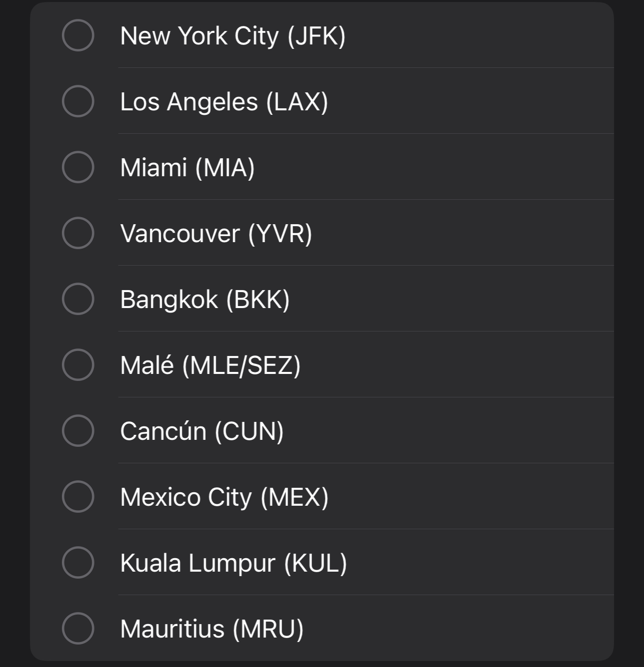The height and width of the screenshot is (667, 644).
Task: Click the Cancún (CUN) option text
Action: (202, 431)
